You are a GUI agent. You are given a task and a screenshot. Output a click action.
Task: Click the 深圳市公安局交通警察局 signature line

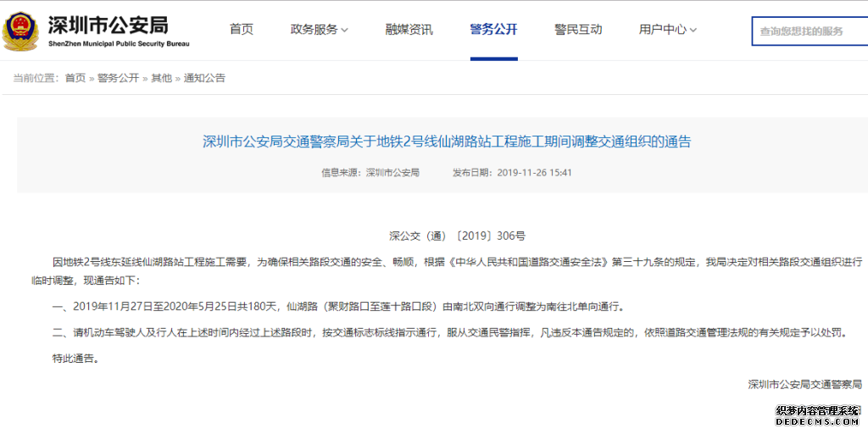point(804,384)
